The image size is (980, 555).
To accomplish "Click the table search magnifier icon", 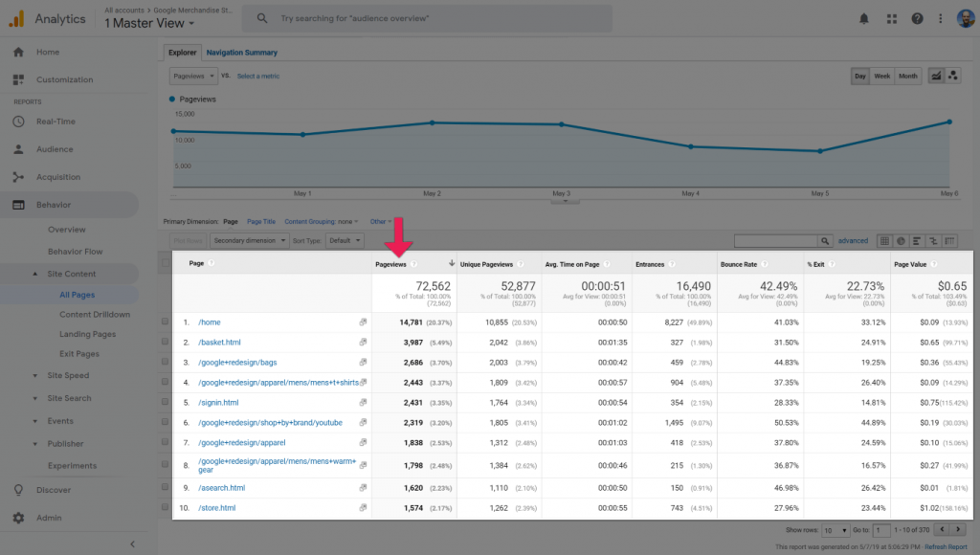I will click(x=824, y=240).
